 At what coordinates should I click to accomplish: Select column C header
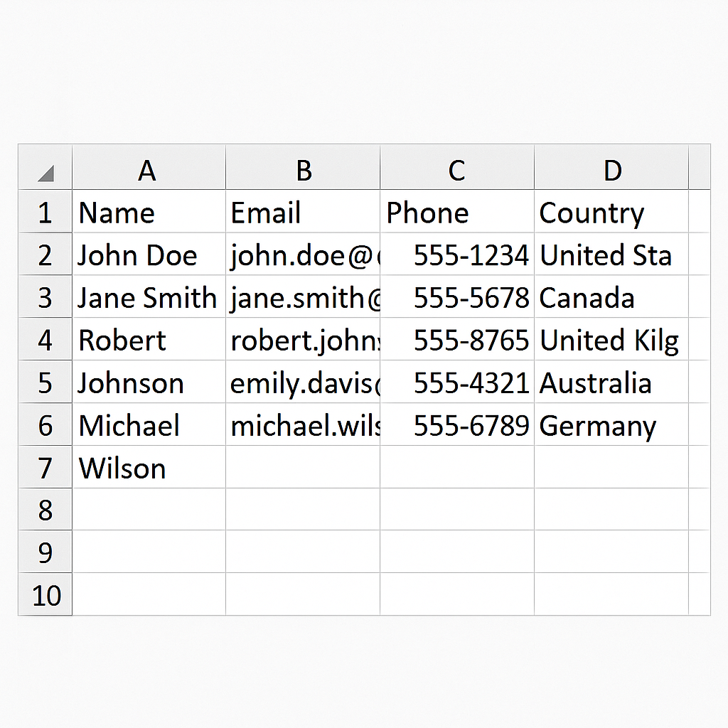coord(457,168)
